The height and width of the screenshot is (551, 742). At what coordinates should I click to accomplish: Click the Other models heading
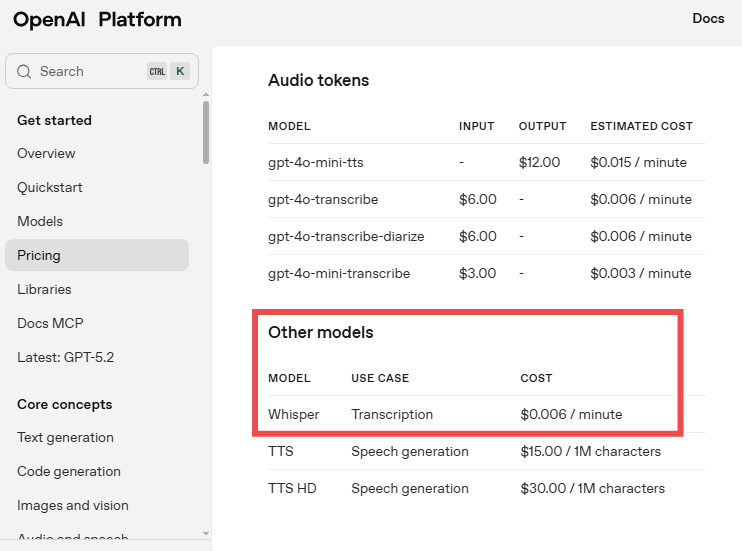[x=321, y=332]
